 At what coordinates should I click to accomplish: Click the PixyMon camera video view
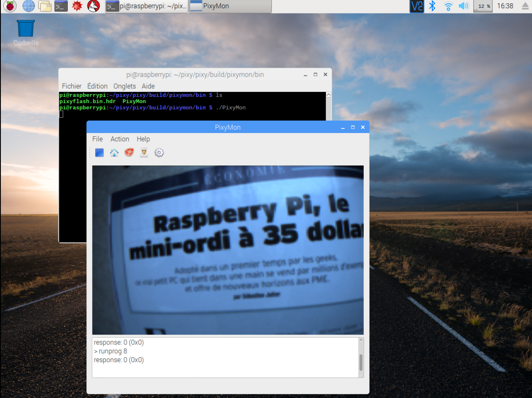tap(228, 250)
